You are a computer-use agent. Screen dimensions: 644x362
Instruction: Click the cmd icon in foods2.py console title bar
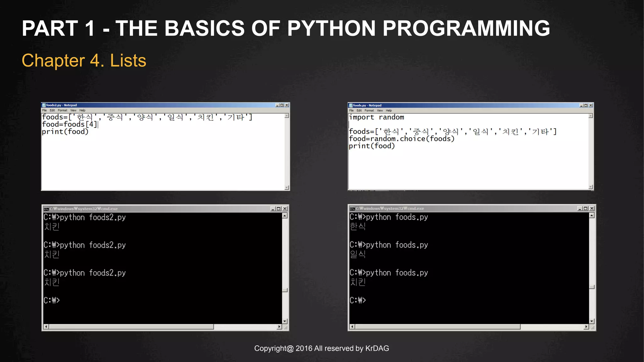pos(46,209)
